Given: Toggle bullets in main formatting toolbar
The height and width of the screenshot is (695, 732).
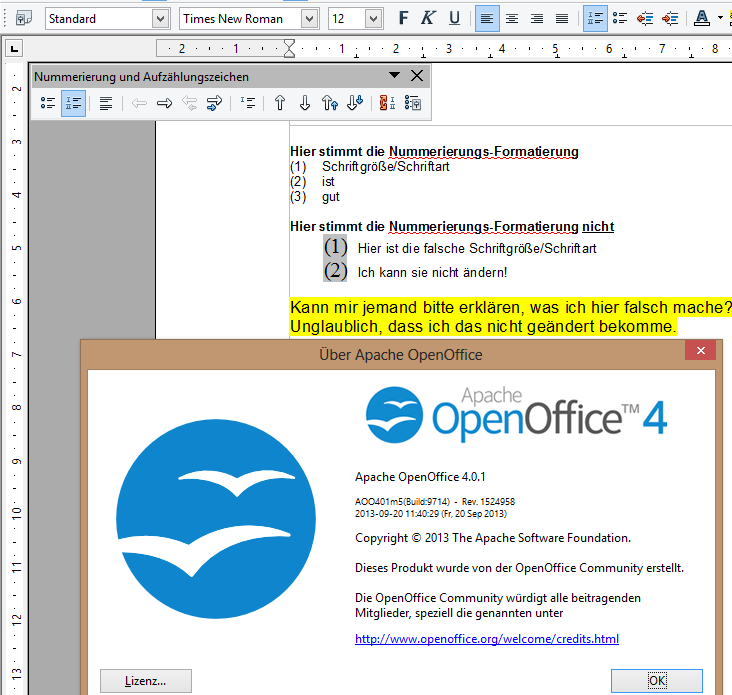Looking at the screenshot, I should point(620,19).
